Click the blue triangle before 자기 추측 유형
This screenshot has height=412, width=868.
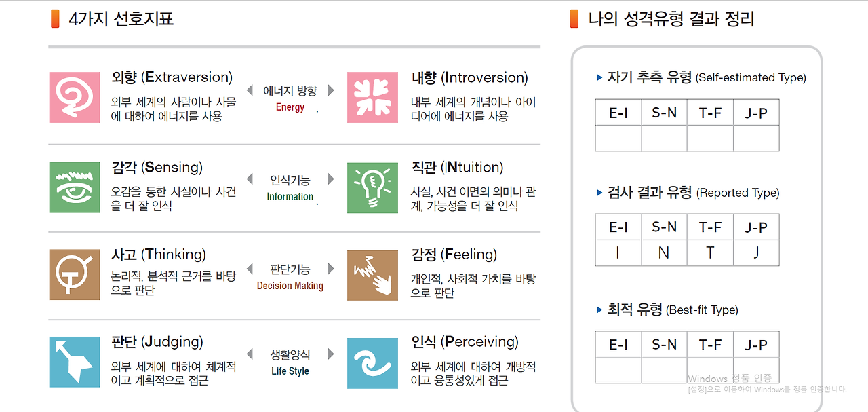coord(599,77)
